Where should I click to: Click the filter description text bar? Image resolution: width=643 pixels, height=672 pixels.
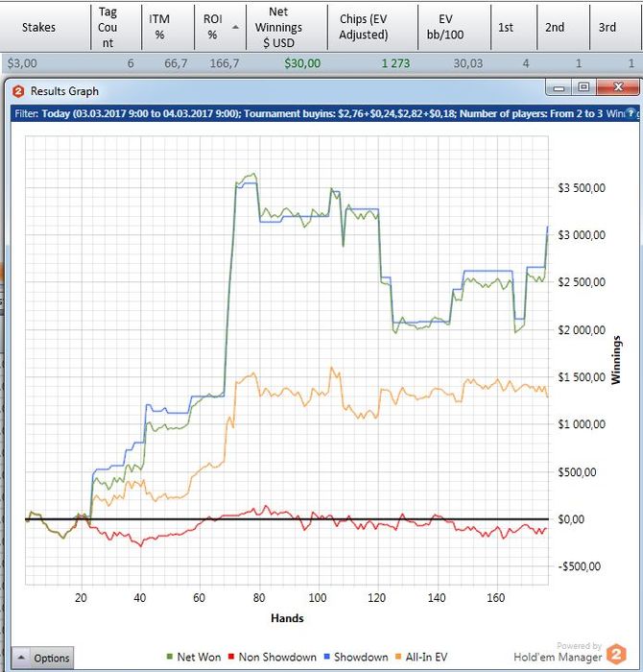pyautogui.click(x=324, y=113)
